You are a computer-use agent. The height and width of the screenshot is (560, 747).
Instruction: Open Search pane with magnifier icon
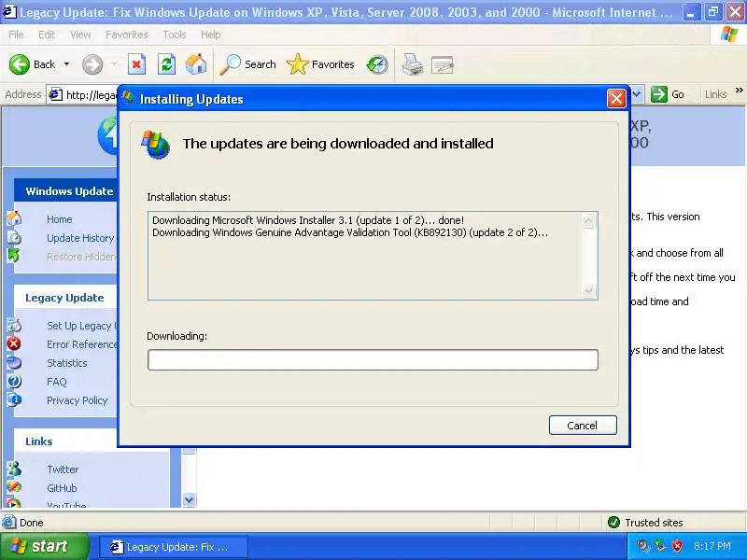[248, 64]
